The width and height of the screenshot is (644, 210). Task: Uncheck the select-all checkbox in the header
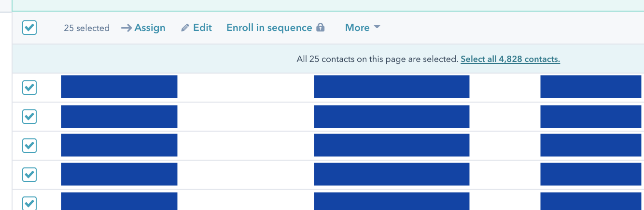(29, 28)
